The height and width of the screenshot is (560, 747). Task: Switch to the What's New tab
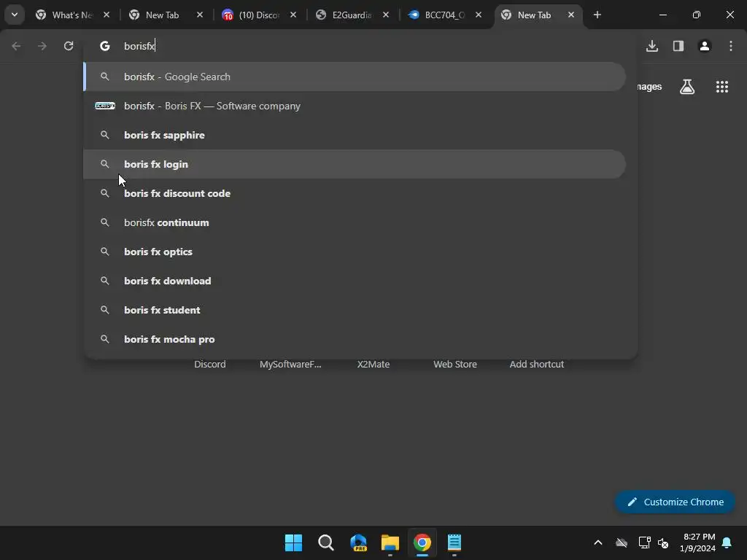coord(71,15)
